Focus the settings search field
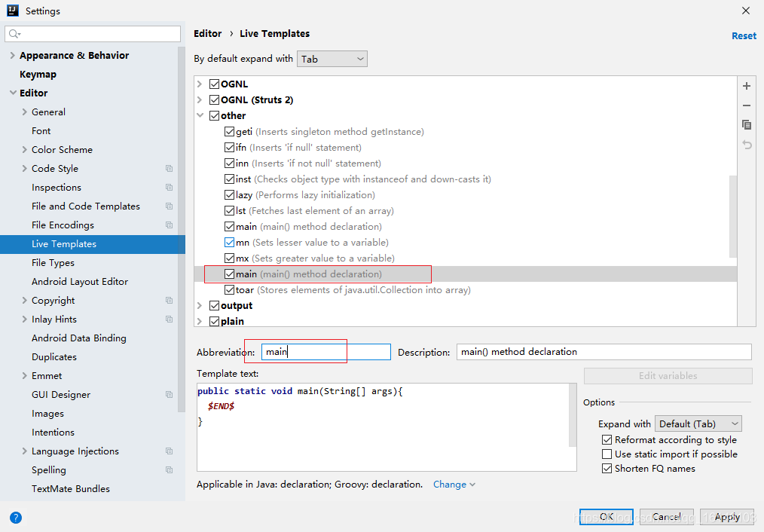The width and height of the screenshot is (764, 532). click(x=93, y=34)
